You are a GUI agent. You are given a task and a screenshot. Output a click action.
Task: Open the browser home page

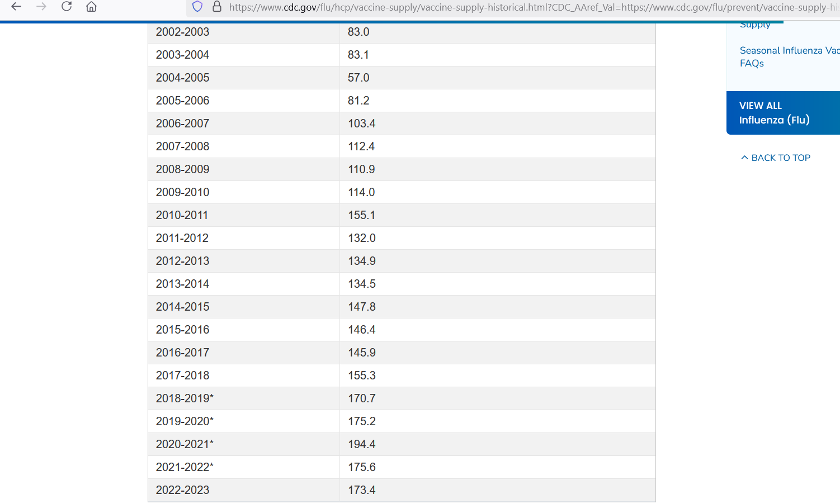[92, 7]
